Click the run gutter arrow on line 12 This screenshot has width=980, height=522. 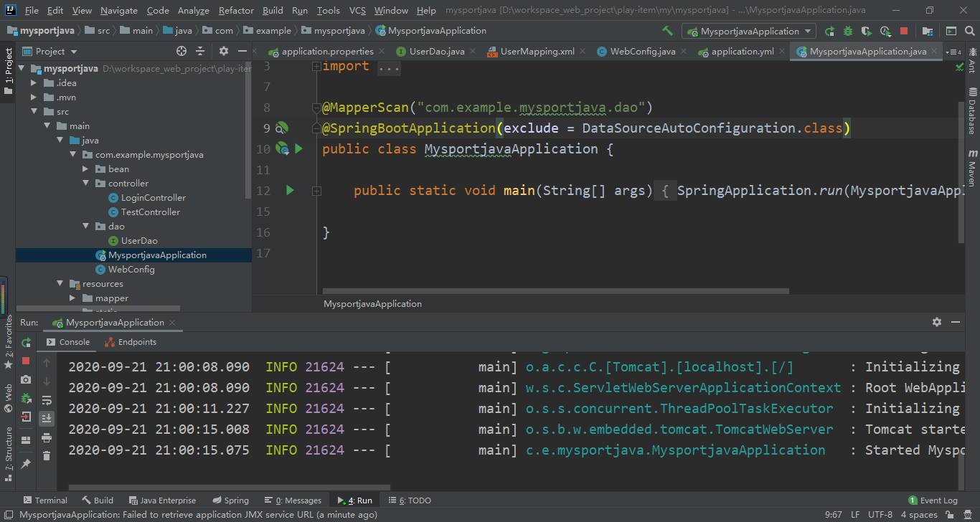[290, 191]
